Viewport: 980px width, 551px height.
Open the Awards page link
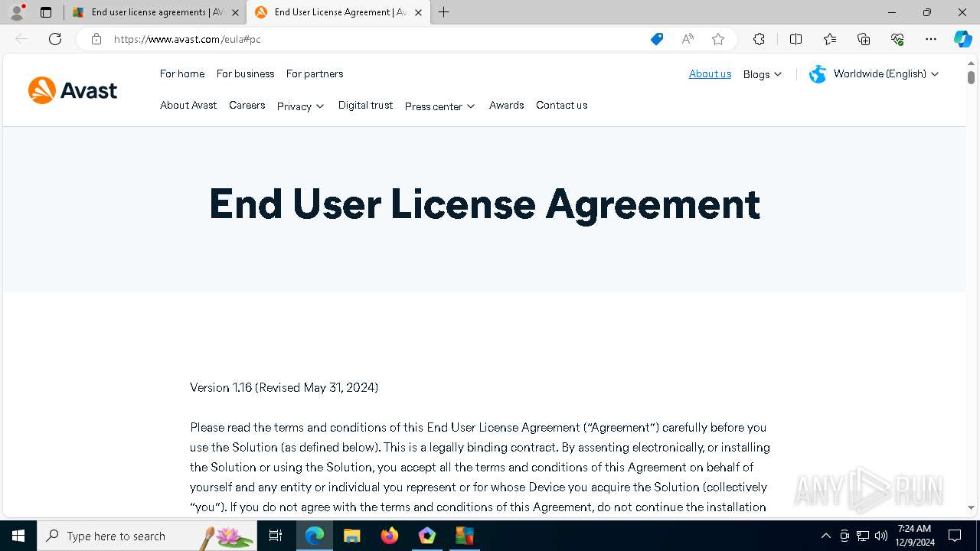coord(507,105)
